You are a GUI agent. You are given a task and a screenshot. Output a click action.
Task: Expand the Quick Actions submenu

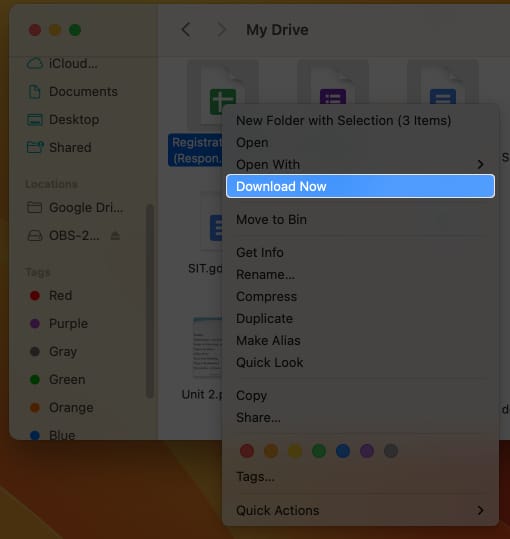[360, 510]
